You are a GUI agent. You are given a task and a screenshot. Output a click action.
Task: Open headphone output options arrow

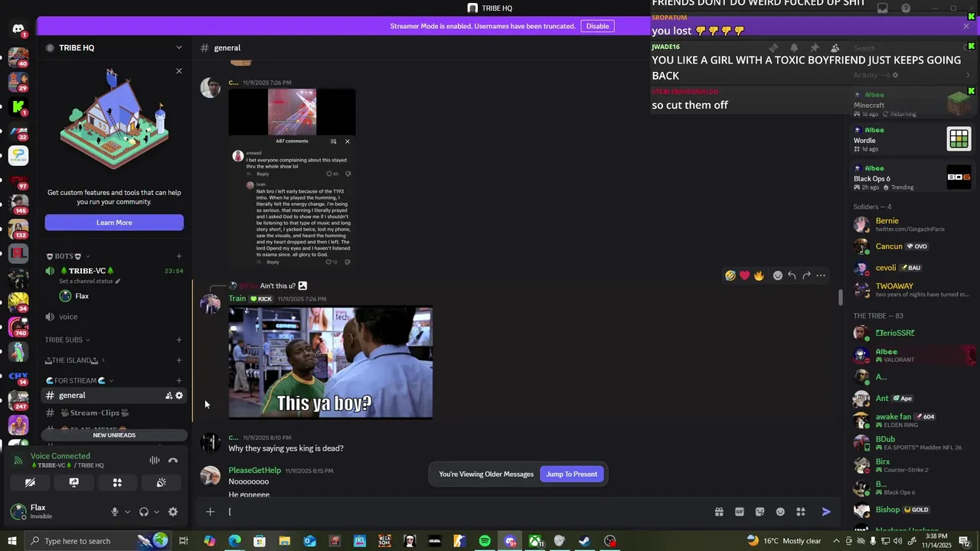click(156, 512)
